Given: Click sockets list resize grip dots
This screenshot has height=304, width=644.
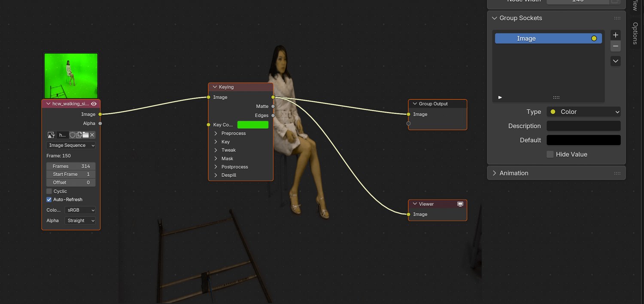Looking at the screenshot, I should [x=556, y=98].
